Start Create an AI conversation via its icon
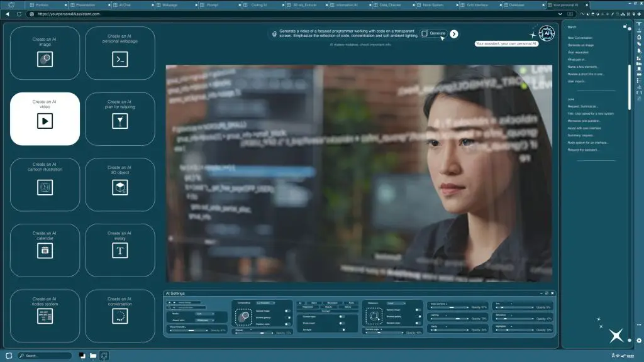644x362 pixels. click(119, 316)
